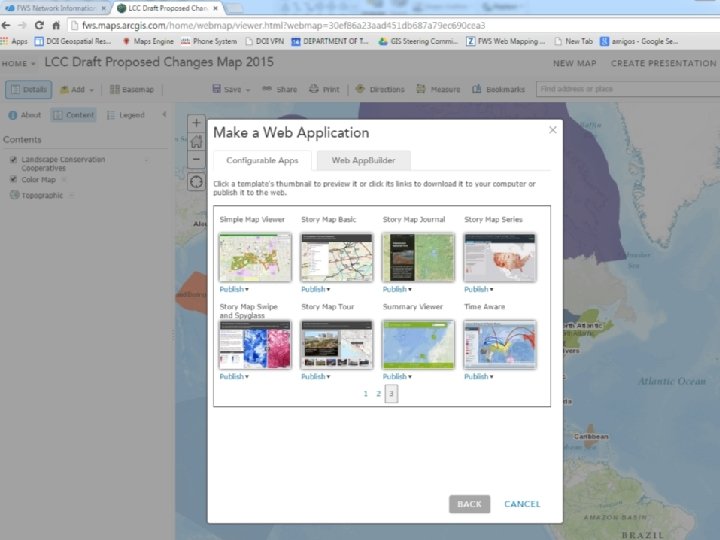720x540 pixels.
Task: Go to template page 1
Action: tap(366, 394)
